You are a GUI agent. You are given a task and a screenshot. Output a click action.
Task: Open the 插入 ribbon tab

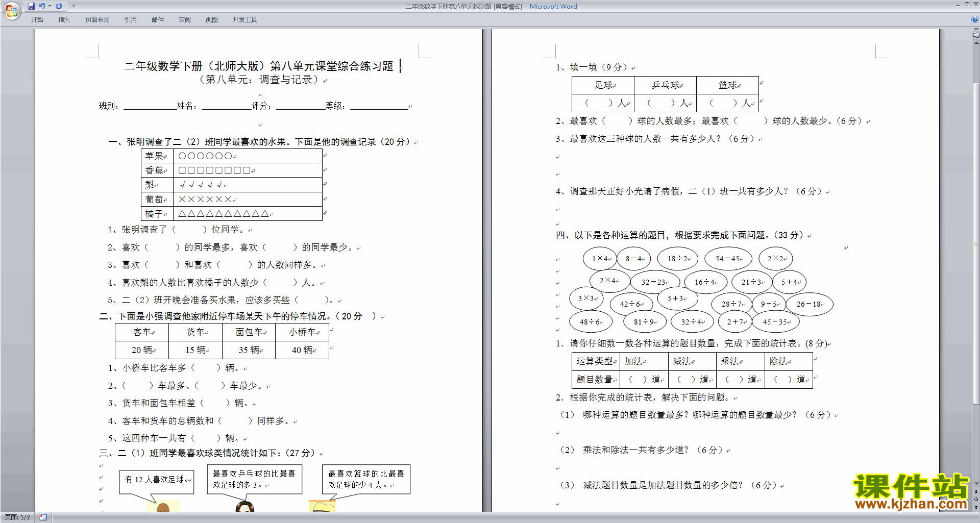coord(64,20)
